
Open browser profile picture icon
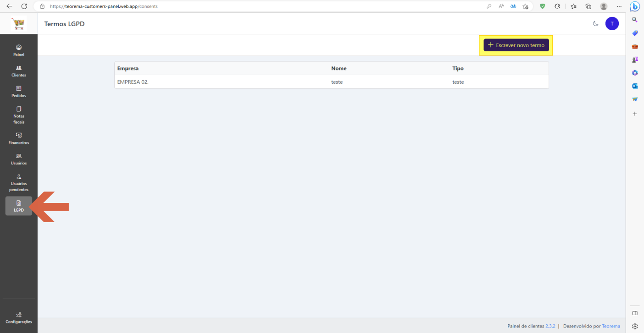point(604,6)
